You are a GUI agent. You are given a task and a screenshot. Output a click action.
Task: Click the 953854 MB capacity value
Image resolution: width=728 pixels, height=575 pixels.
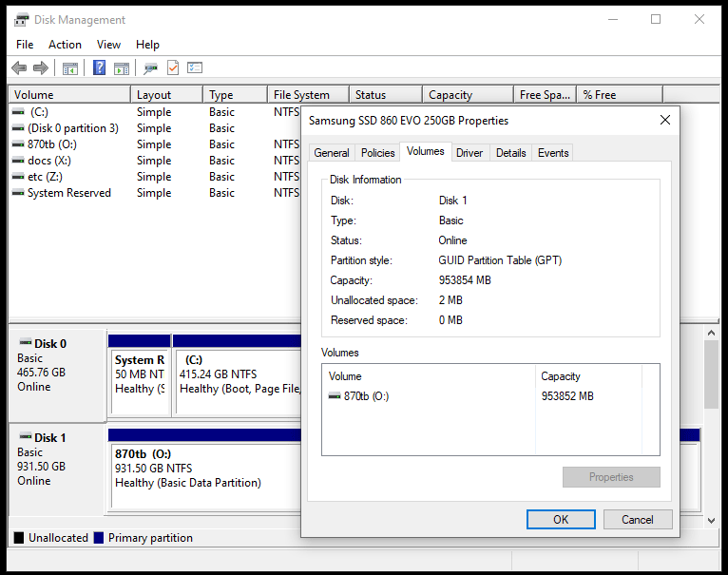465,280
